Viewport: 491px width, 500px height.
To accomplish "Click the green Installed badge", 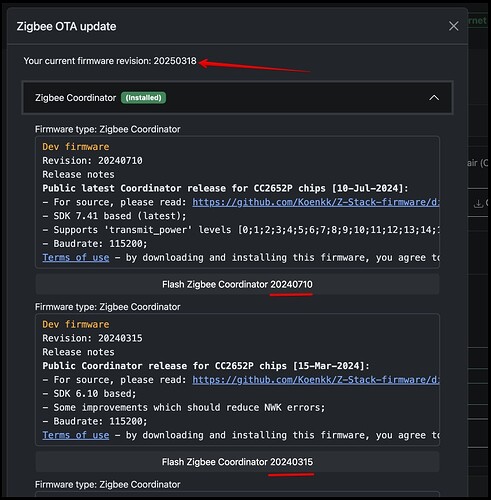I will pyautogui.click(x=143, y=98).
